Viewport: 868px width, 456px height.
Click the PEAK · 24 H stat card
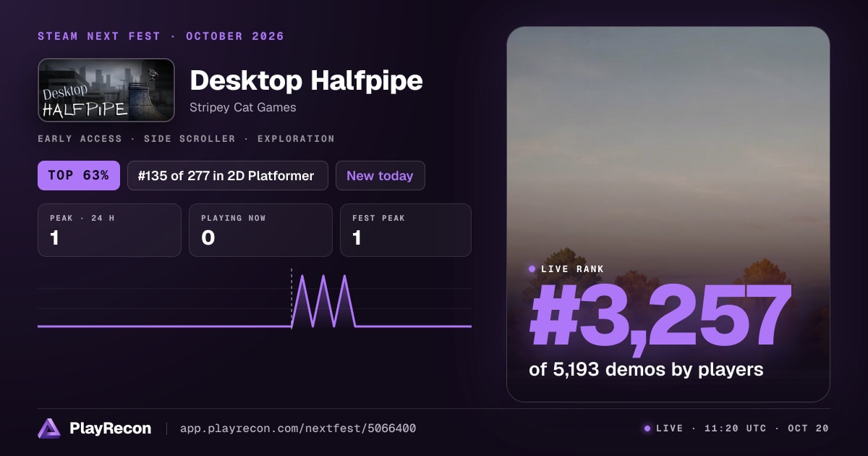point(109,230)
